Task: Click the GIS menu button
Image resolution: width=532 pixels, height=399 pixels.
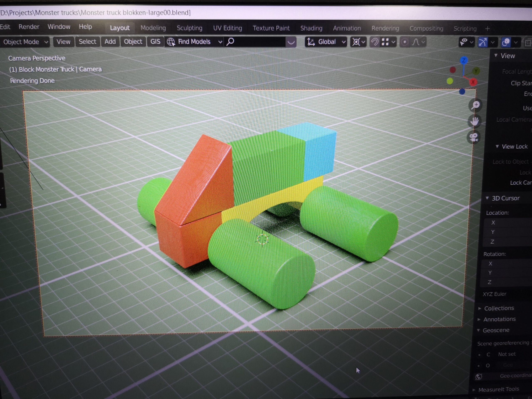Action: pyautogui.click(x=155, y=42)
